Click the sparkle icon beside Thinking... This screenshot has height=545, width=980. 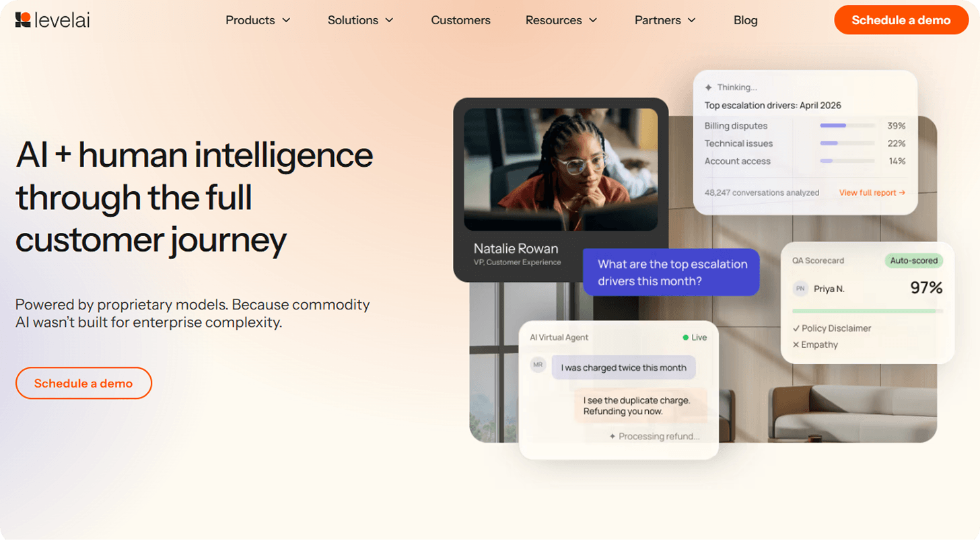[x=708, y=87]
